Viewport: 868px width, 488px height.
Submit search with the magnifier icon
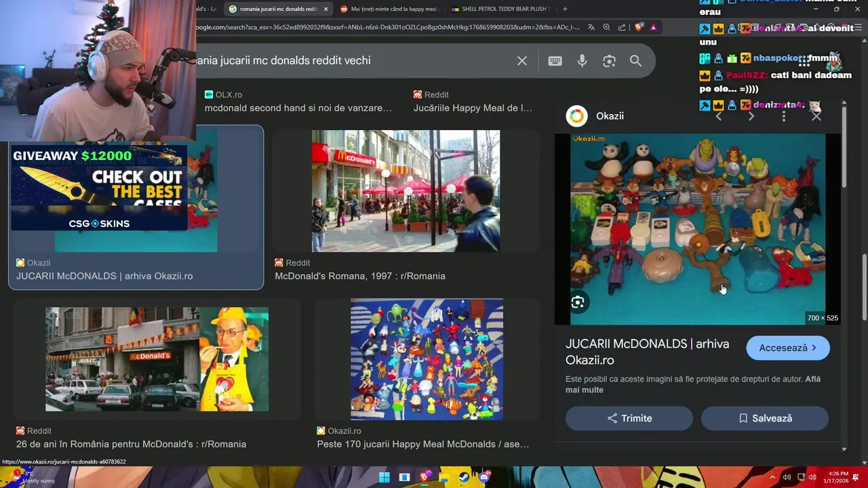click(635, 61)
